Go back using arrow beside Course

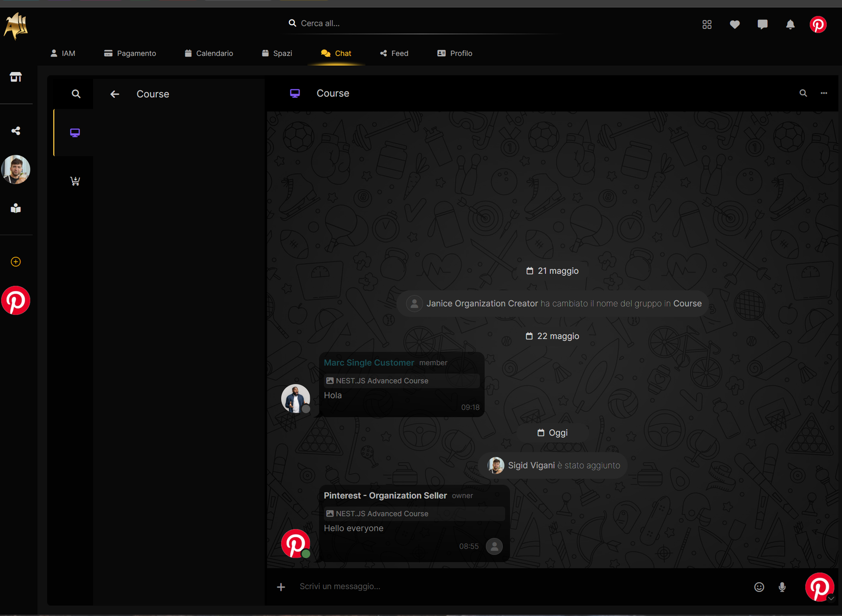(x=115, y=94)
